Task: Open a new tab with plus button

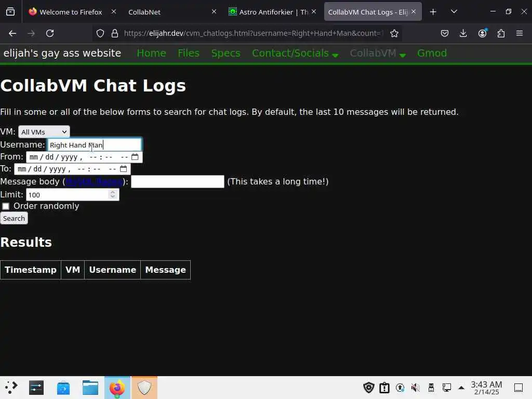Action: coord(433,12)
